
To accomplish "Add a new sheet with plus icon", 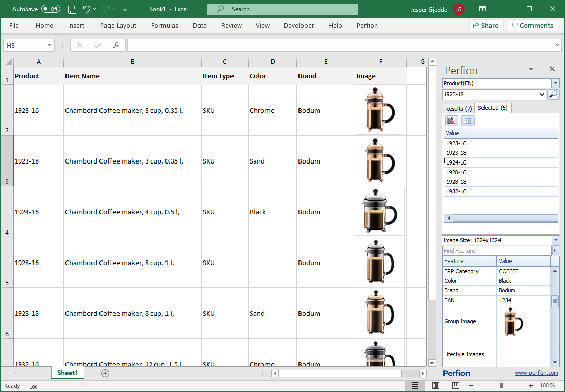I will tap(105, 373).
